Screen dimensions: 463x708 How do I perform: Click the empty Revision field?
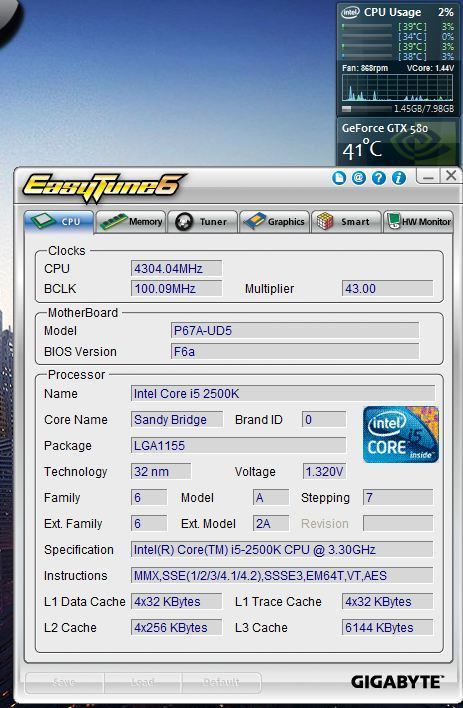click(398, 523)
